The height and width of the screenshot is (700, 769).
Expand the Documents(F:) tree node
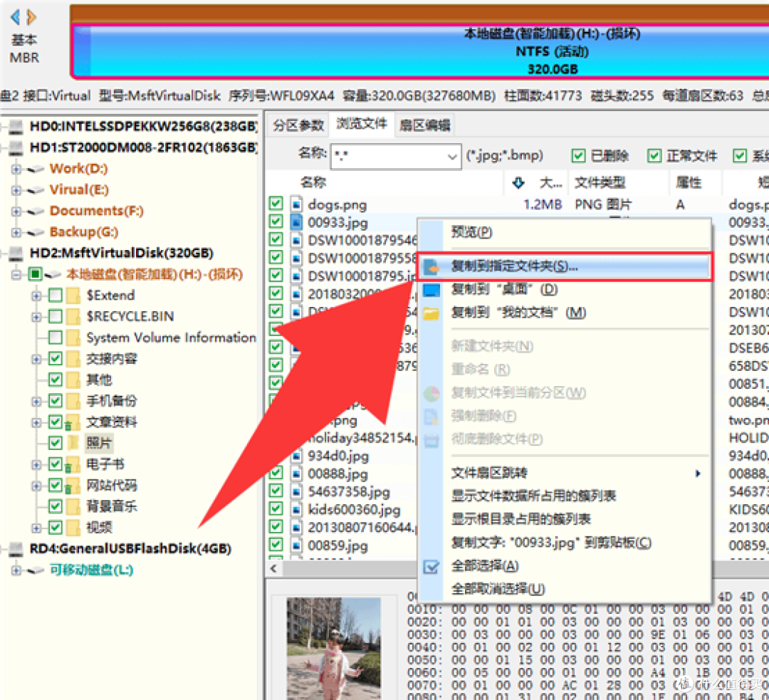tap(16, 211)
